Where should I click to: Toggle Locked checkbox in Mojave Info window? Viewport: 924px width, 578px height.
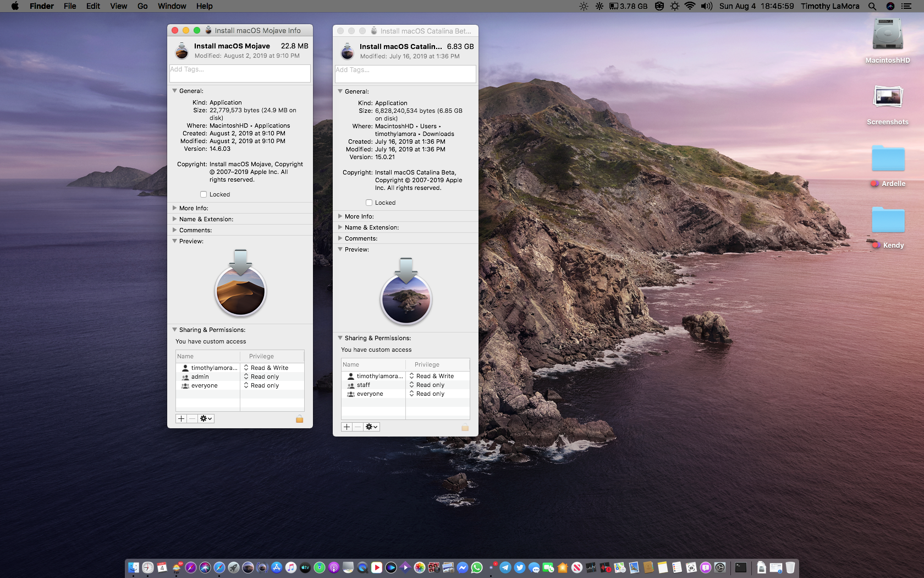pyautogui.click(x=204, y=194)
